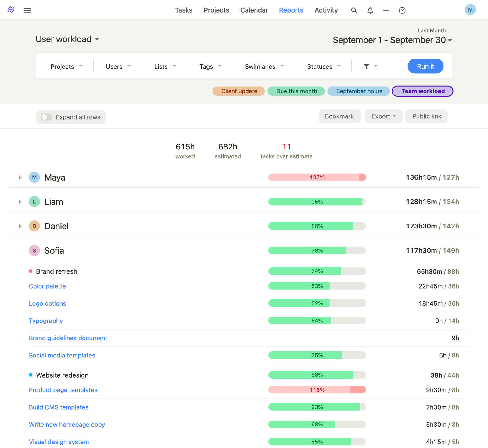Image resolution: width=488 pixels, height=448 pixels.
Task: Open the funnel filter dropdown
Action: coord(371,66)
